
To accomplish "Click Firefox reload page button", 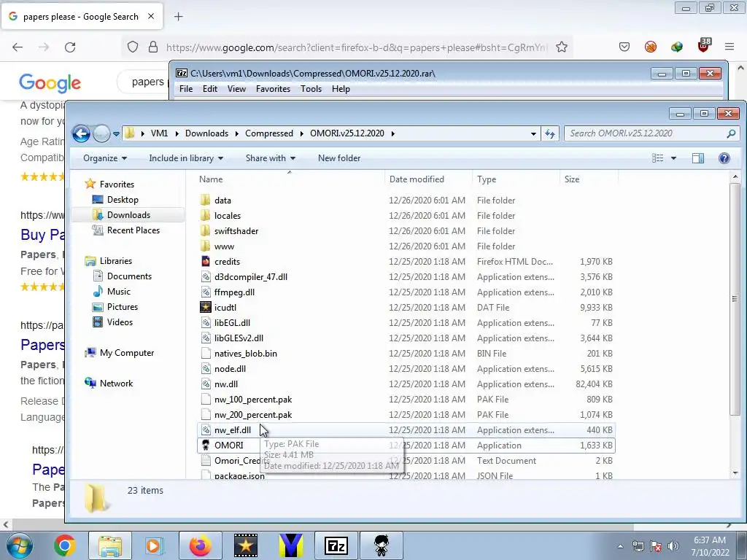I will [70, 47].
